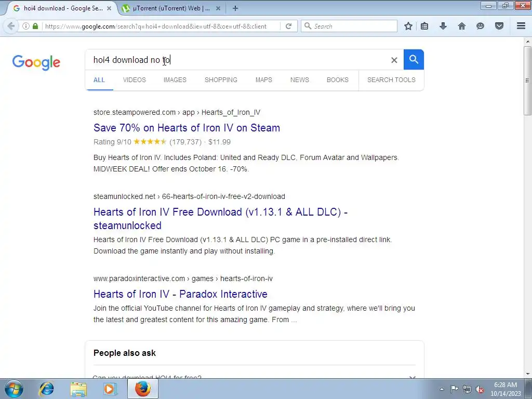Viewport: 532px width, 399px height.
Task: Click the Firefox toolbar Search box
Action: point(349,26)
